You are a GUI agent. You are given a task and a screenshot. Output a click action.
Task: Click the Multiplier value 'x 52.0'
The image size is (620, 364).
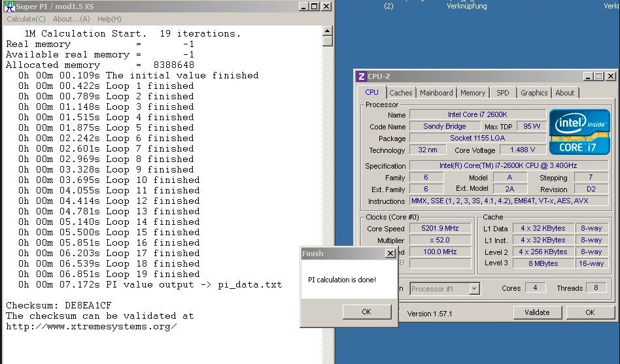pos(439,240)
